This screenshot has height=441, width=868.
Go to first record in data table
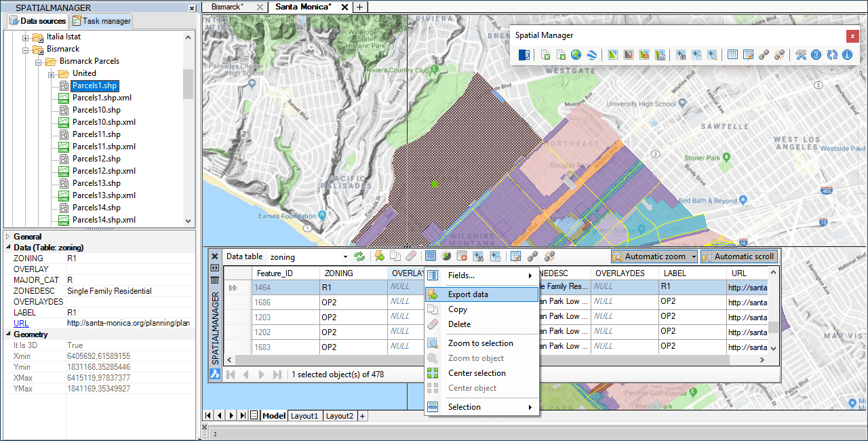(231, 375)
